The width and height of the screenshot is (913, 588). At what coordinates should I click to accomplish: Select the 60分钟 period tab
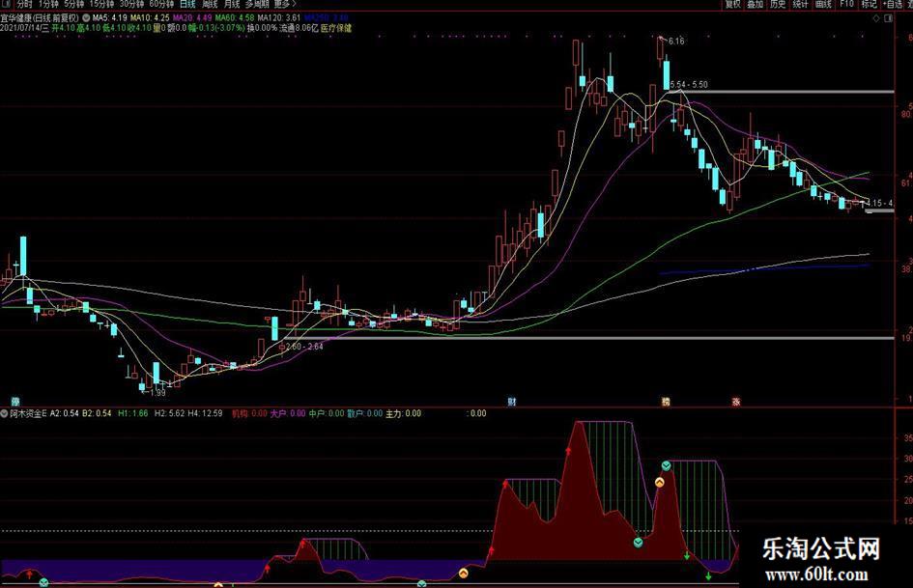coord(161,4)
